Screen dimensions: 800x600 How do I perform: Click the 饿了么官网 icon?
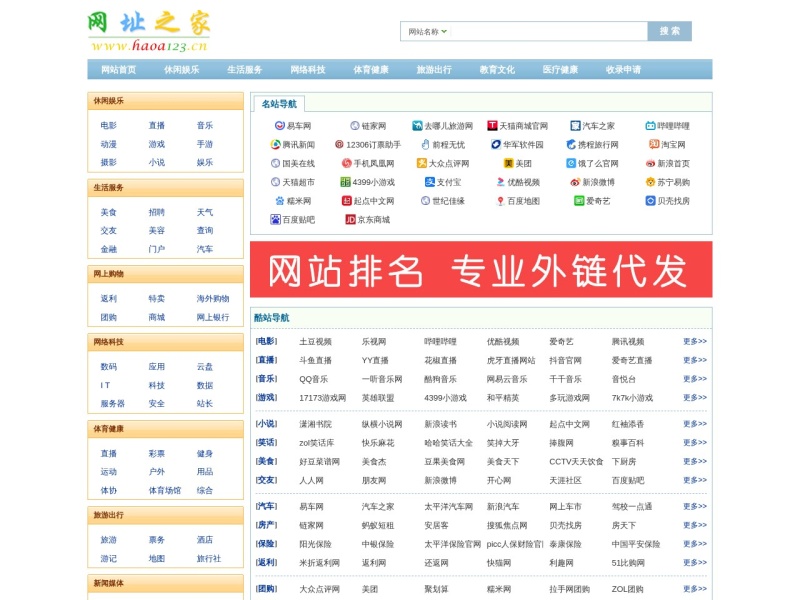click(x=571, y=163)
